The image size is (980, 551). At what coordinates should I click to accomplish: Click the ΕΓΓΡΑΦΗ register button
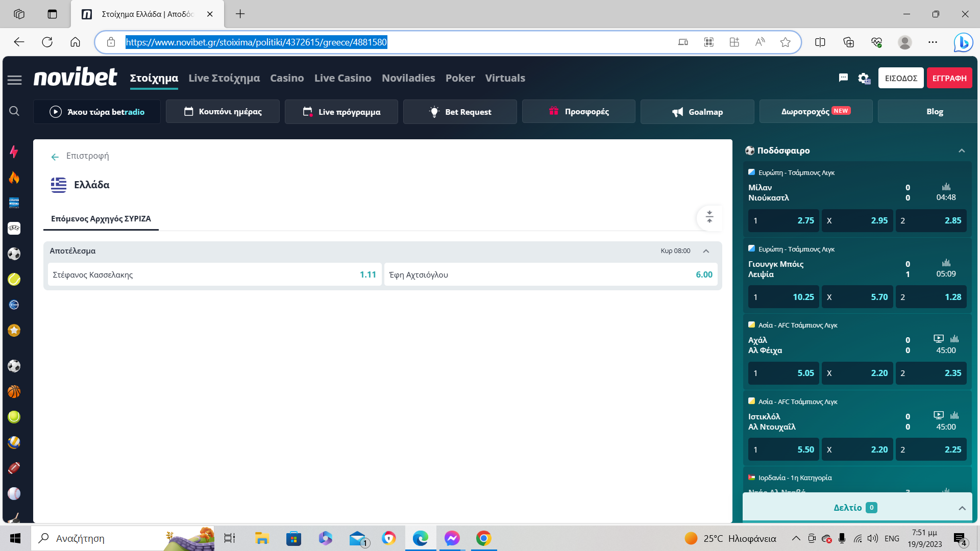pyautogui.click(x=949, y=78)
